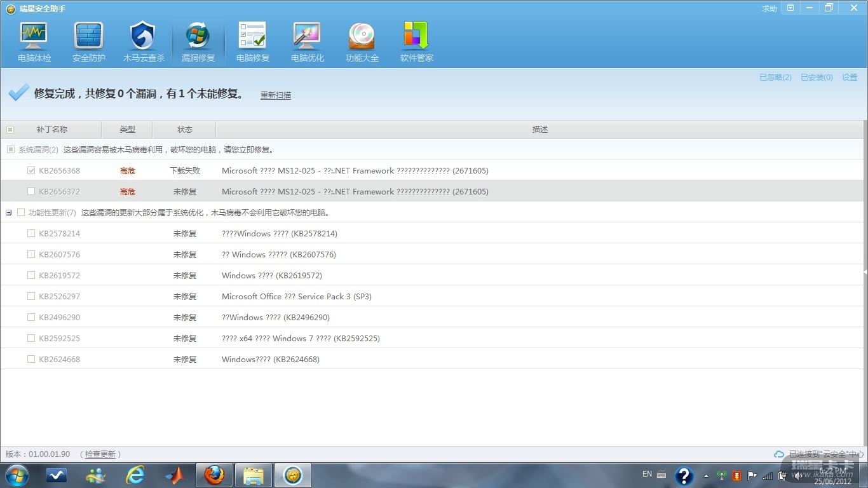The height and width of the screenshot is (488, 868).
Task: Open the 电脑修复 computer repair module
Action: (x=253, y=43)
